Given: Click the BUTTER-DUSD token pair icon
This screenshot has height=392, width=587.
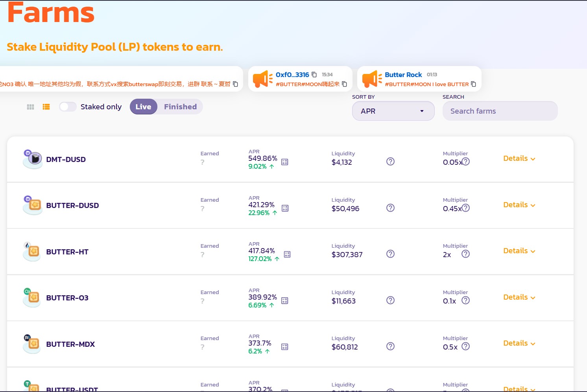Looking at the screenshot, I should [x=33, y=205].
